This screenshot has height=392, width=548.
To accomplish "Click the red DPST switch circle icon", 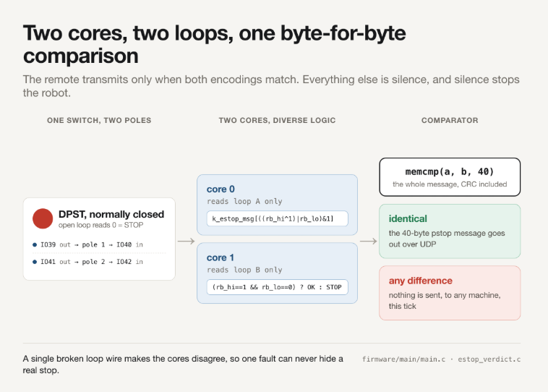I will [x=43, y=218].
